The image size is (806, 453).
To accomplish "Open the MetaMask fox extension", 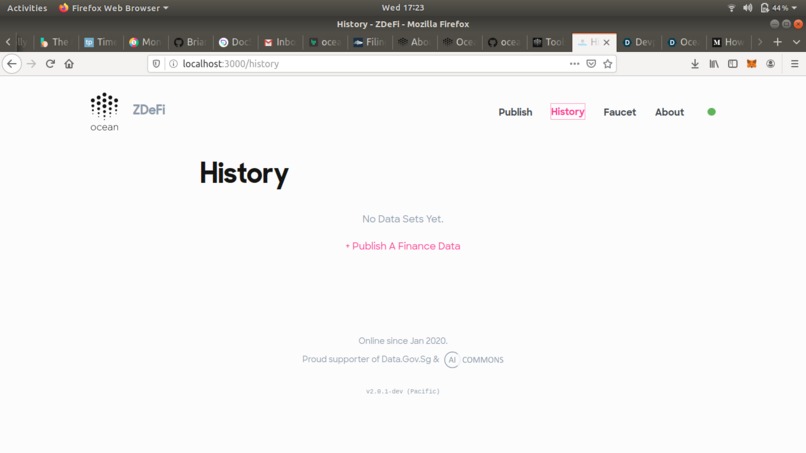I will [x=752, y=64].
